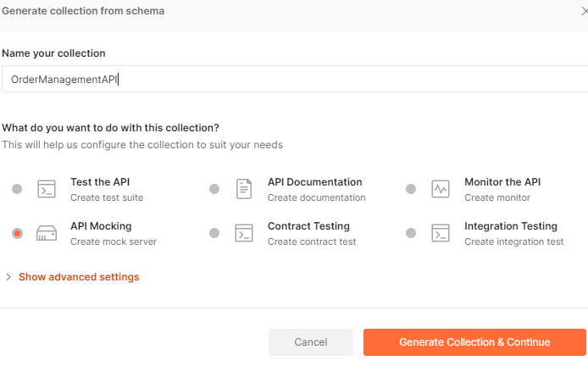Screen dimensions: 588x366
Task: Click the Create test suite text
Action: point(107,197)
